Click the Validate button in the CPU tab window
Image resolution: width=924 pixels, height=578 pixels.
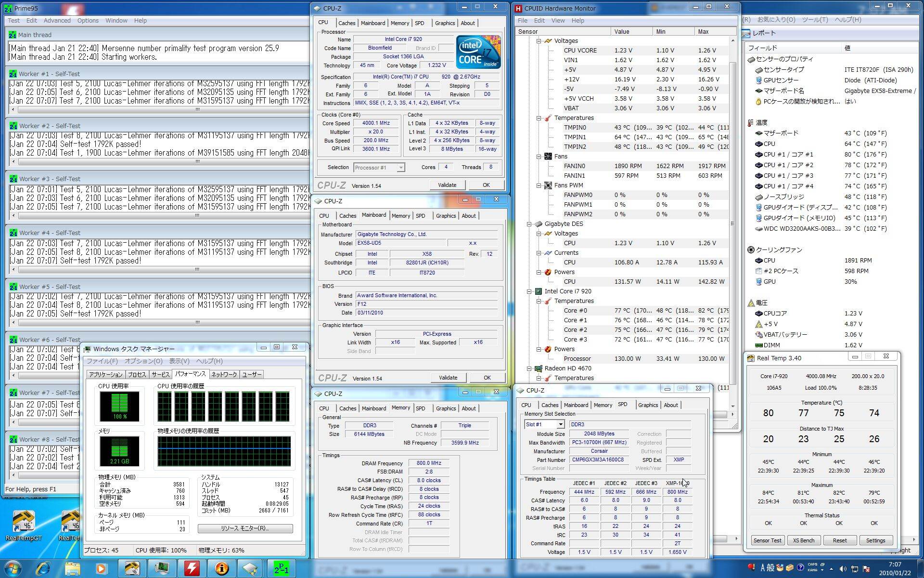pyautogui.click(x=447, y=185)
